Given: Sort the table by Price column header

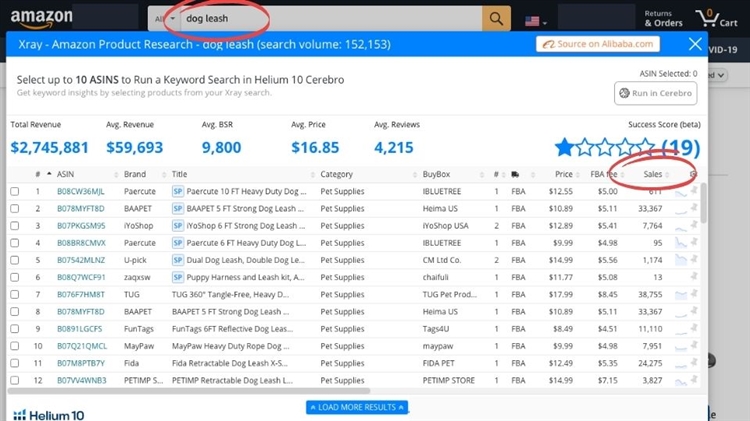Looking at the screenshot, I should tap(563, 174).
